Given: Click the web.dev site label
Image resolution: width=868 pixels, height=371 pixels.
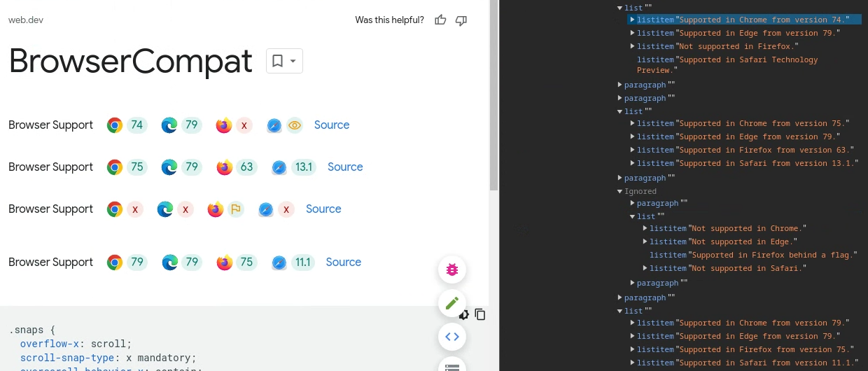Looking at the screenshot, I should [x=26, y=20].
